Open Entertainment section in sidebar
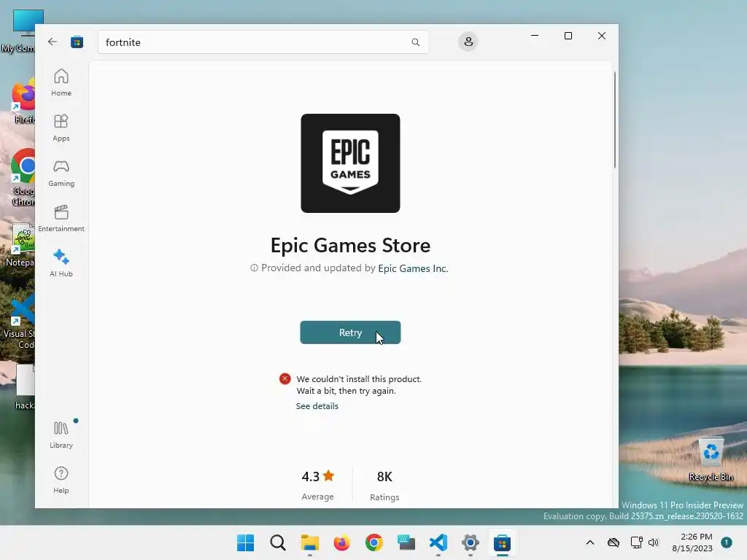 coord(61,218)
